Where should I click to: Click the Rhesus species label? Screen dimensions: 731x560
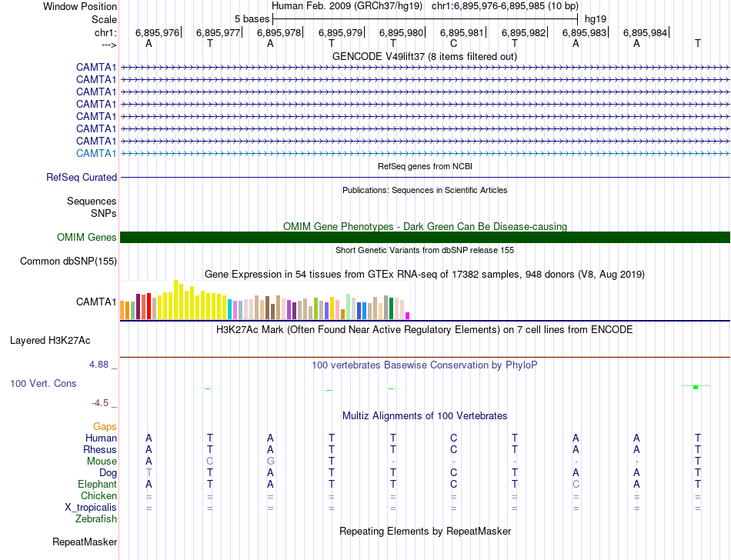tap(100, 449)
